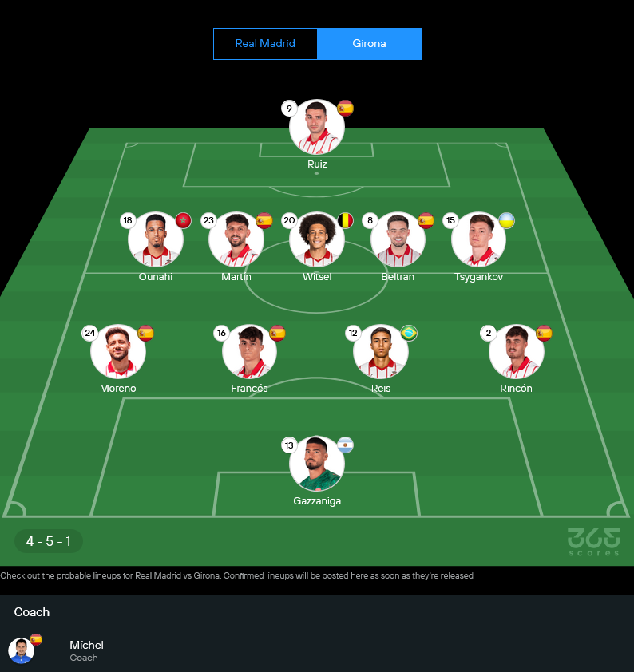Click the 365 Scores watermark logo
Image resolution: width=634 pixels, height=672 pixels.
coord(594,542)
